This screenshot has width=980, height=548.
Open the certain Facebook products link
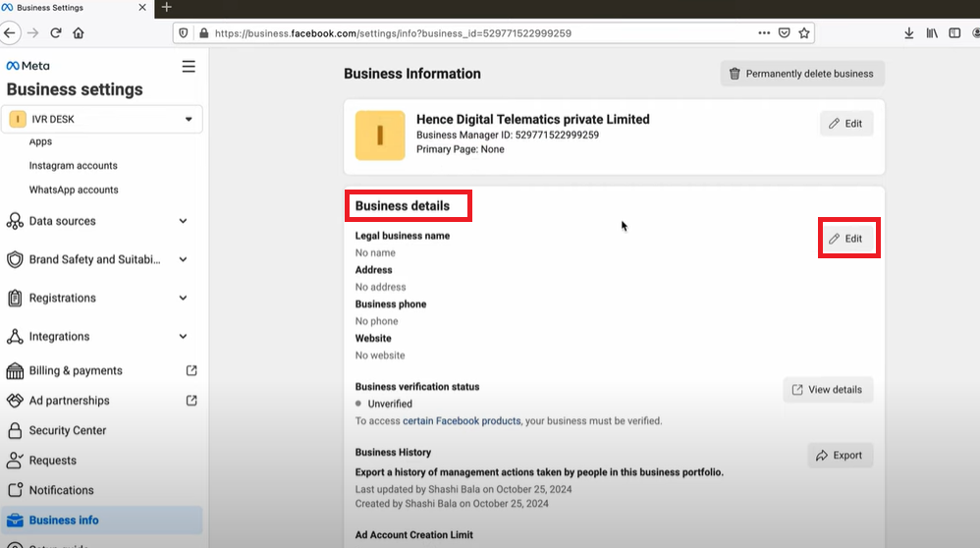462,421
